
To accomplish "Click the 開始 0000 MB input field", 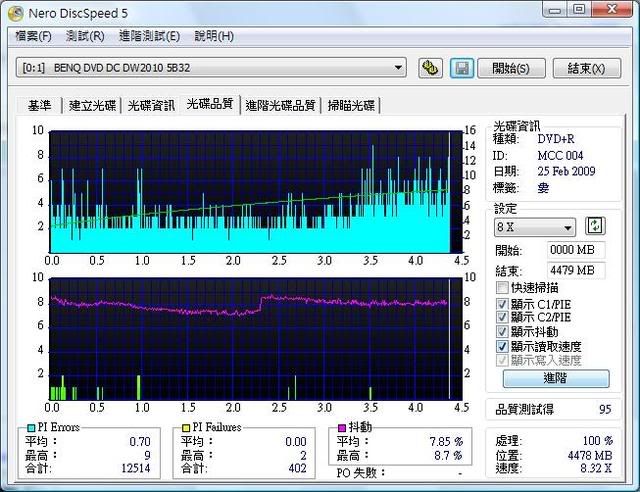I will [x=576, y=249].
